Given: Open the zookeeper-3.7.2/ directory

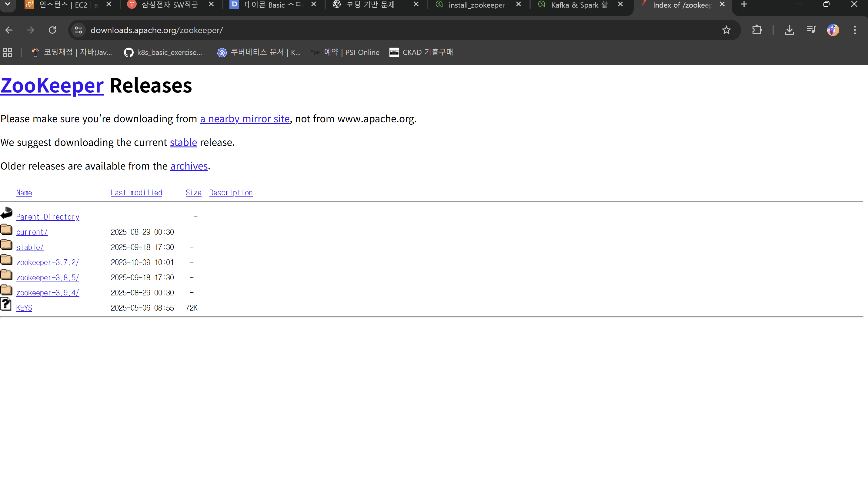Looking at the screenshot, I should (48, 262).
